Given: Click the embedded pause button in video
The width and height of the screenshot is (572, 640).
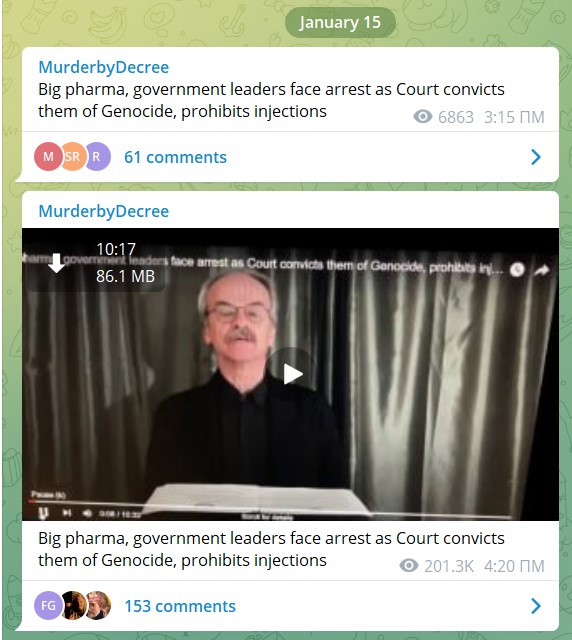Looking at the screenshot, I should [x=43, y=512].
